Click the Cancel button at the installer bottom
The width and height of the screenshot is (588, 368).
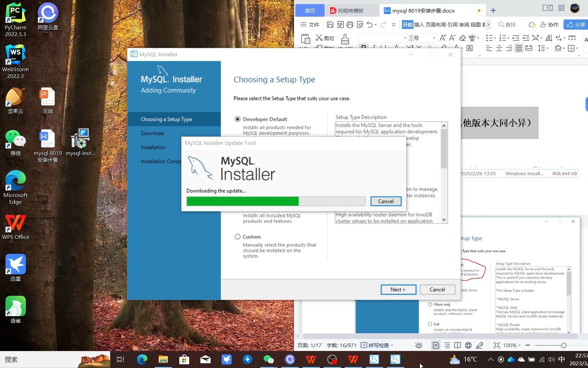[x=437, y=290]
